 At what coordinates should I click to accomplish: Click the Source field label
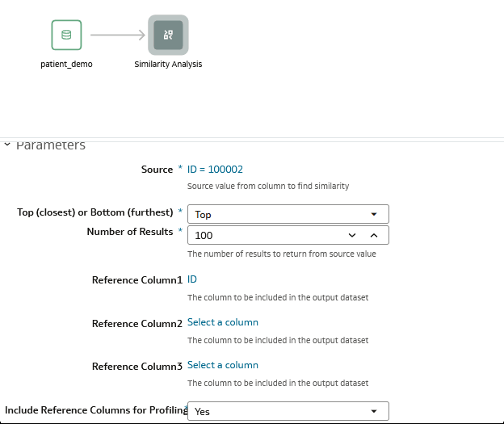click(x=157, y=170)
